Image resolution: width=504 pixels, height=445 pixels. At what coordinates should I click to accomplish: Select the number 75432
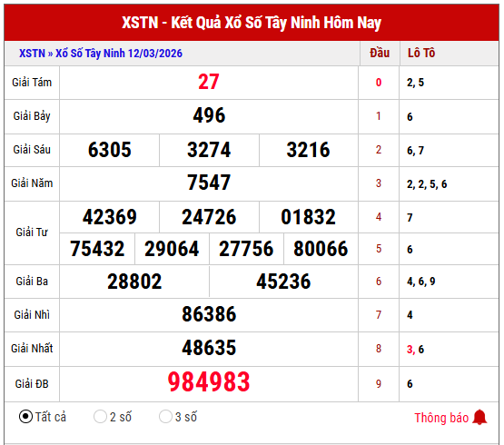(x=97, y=249)
